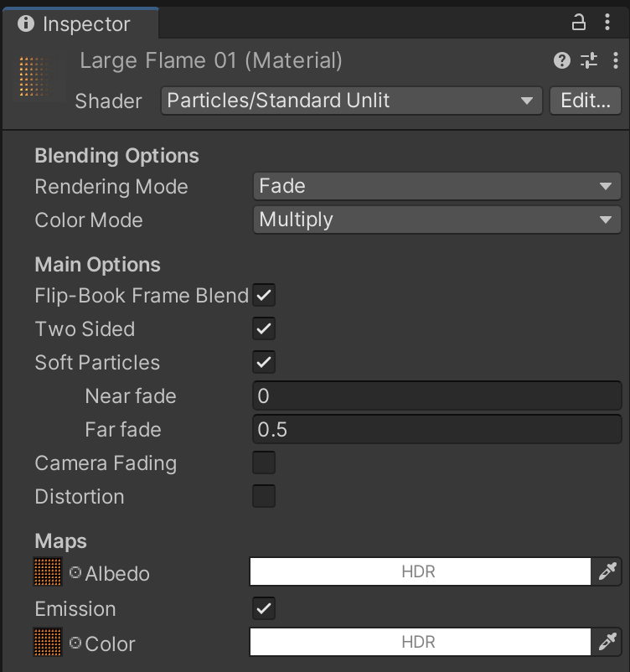Screen dimensions: 630x672
Task: Uncheck the Two Sided option
Action: click(264, 328)
